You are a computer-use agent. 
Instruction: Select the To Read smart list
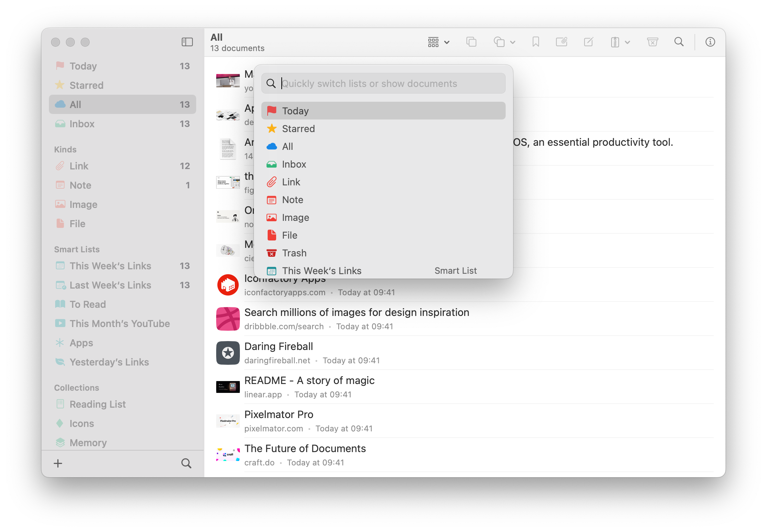88,304
